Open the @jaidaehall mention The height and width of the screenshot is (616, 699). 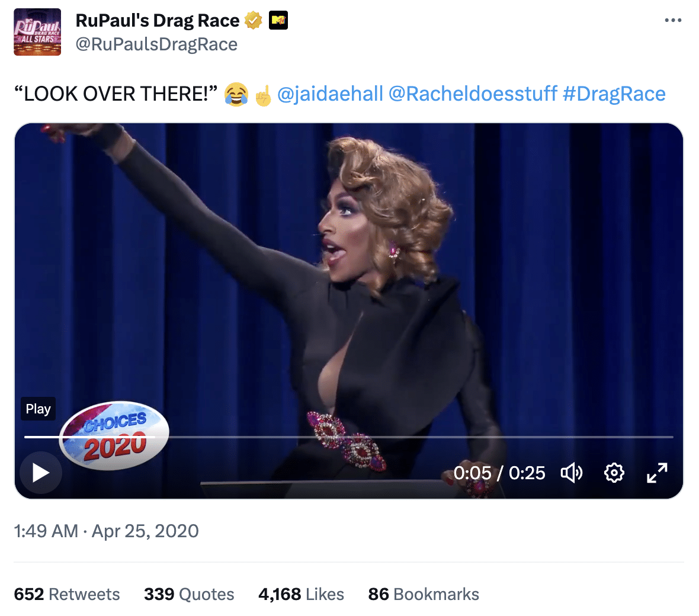coord(330,94)
